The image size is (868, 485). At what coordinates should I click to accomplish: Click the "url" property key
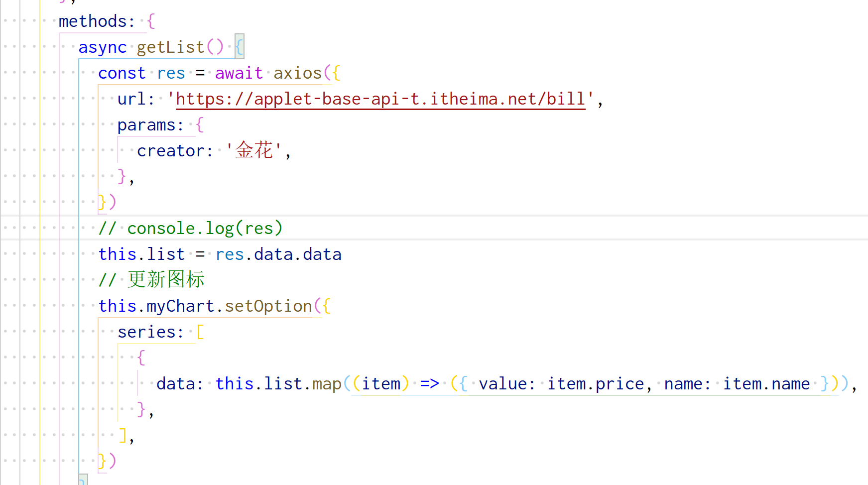tap(131, 99)
